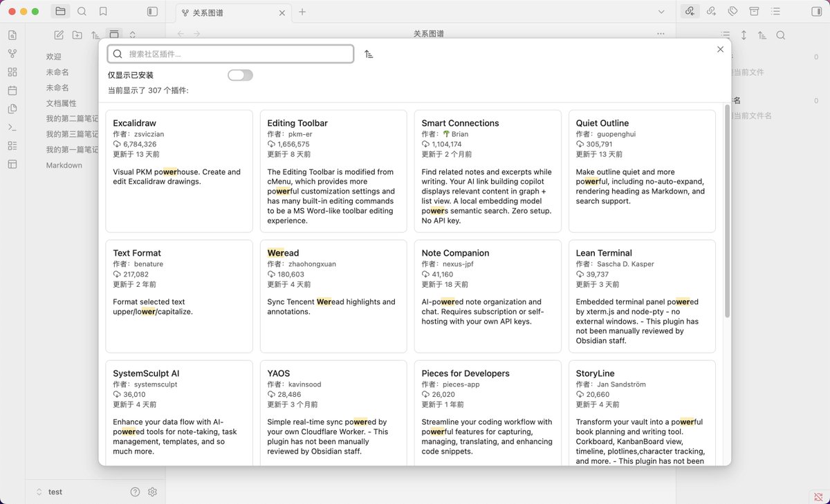Switch to bookmarks in left sidebar

103,12
